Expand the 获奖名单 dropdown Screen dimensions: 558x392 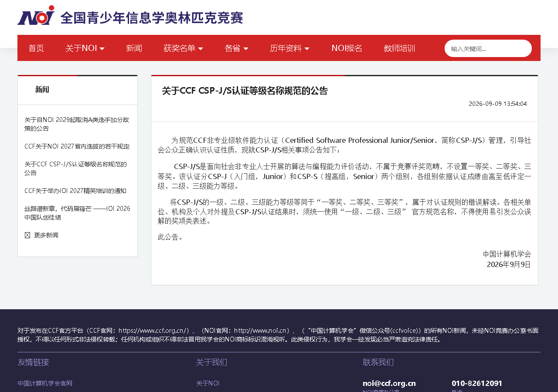184,48
